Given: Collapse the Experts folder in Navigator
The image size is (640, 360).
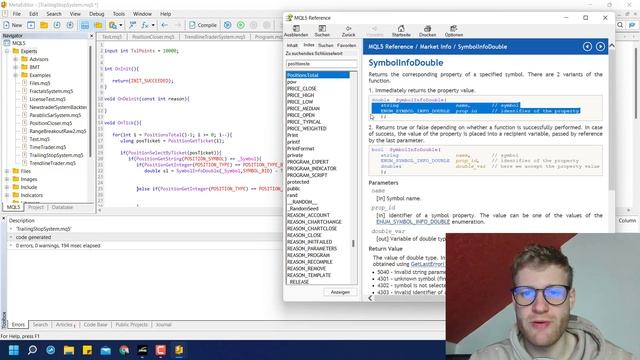Looking at the screenshot, I should coord(7,51).
